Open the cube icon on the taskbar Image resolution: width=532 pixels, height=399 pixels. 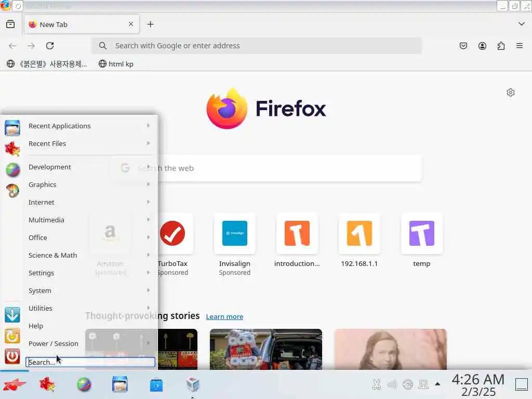pyautogui.click(x=193, y=385)
